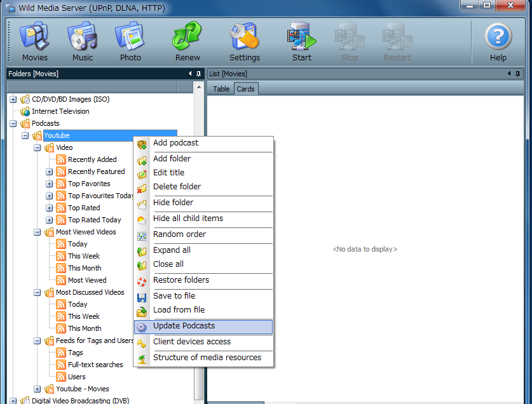Expand the Top Rated Today node
This screenshot has width=532, height=404.
tap(49, 220)
